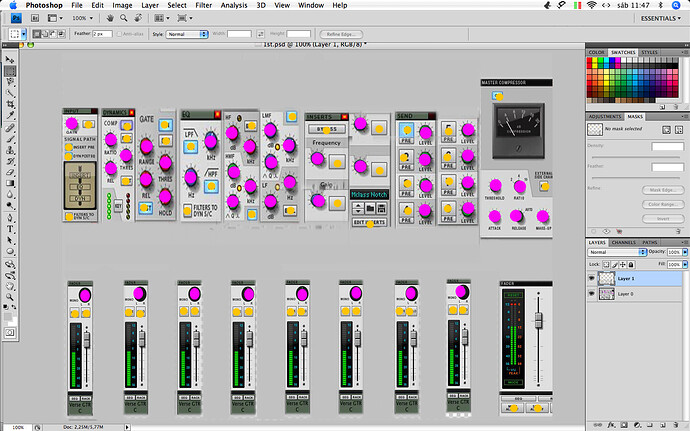The width and height of the screenshot is (690, 431).
Task: Switch to the Adjustments tab
Action: 605,117
